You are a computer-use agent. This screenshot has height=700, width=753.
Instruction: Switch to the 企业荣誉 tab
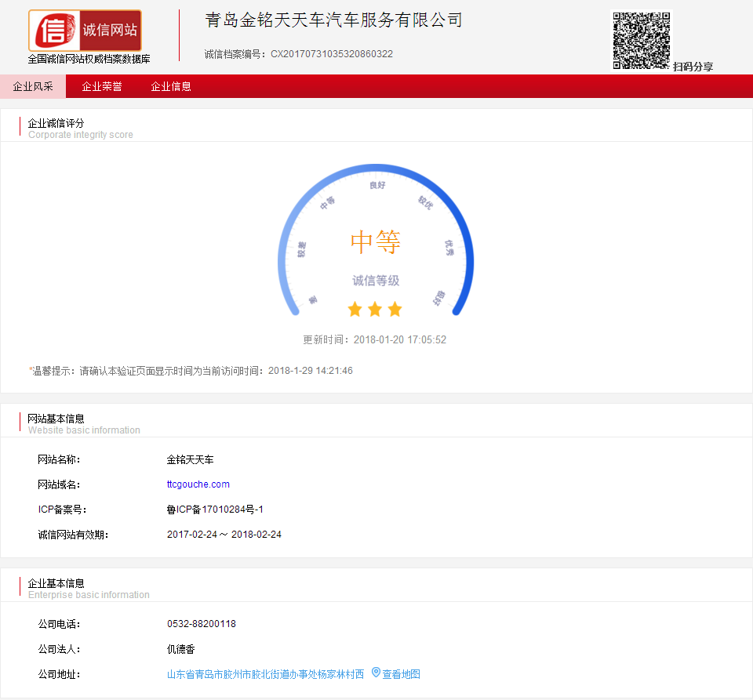coord(102,87)
